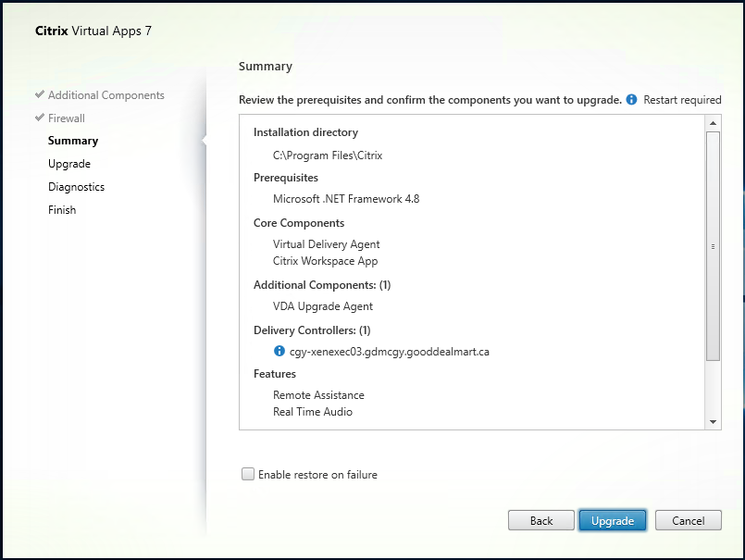
Task: Select the Diagnostics step in sidebar
Action: coord(76,187)
